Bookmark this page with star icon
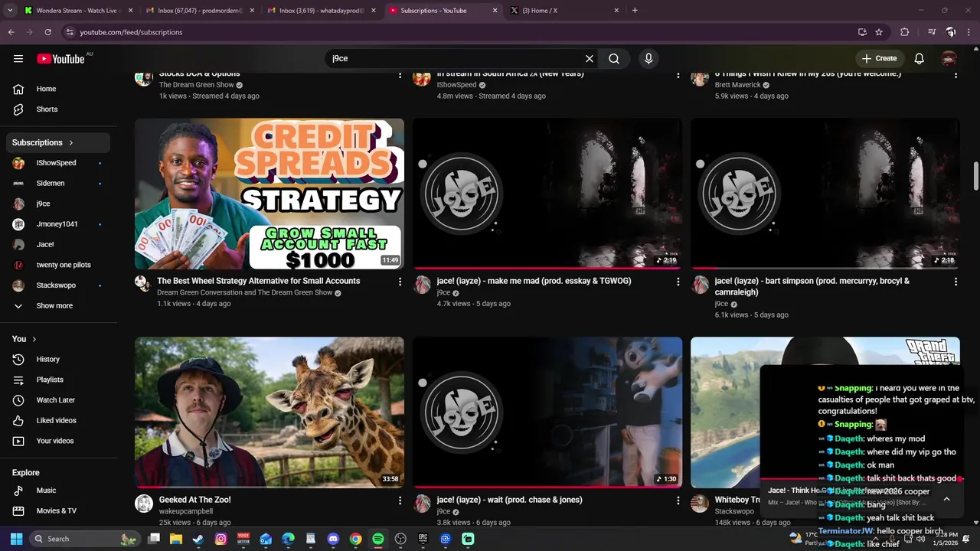 click(879, 32)
